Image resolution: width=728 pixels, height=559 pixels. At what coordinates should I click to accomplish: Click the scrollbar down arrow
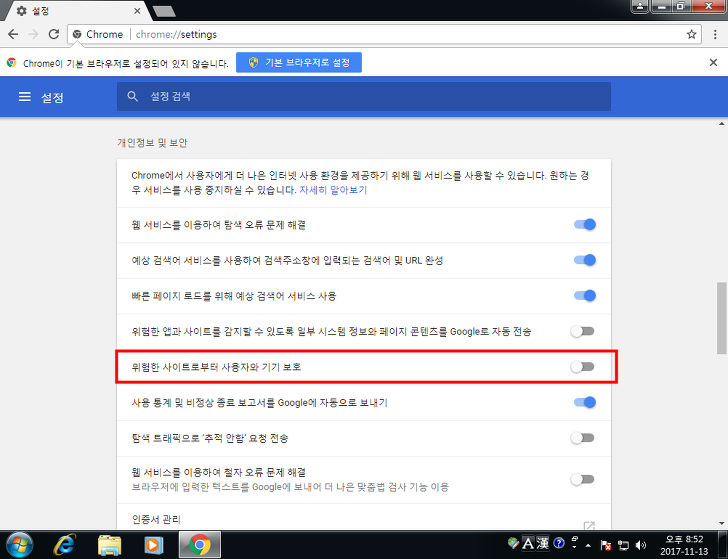[722, 524]
